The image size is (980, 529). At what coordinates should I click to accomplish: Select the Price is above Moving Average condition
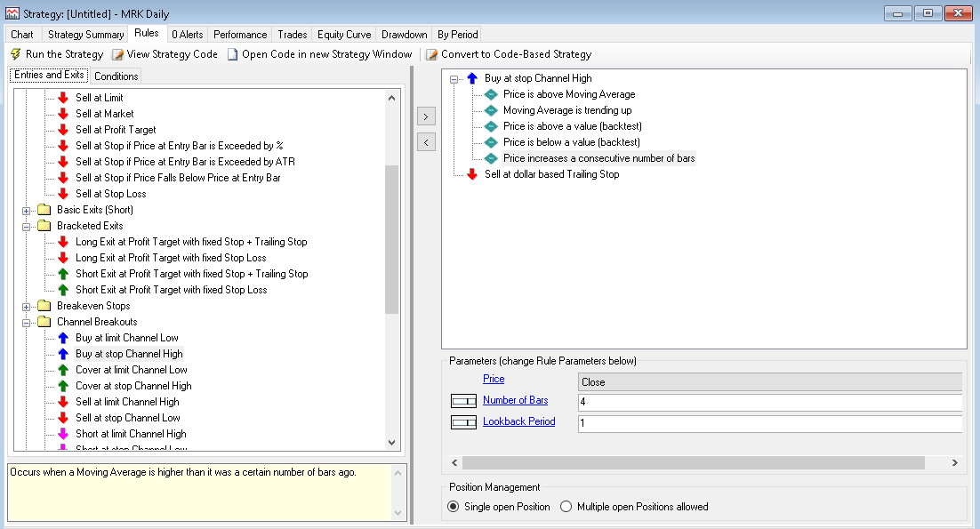pos(569,94)
